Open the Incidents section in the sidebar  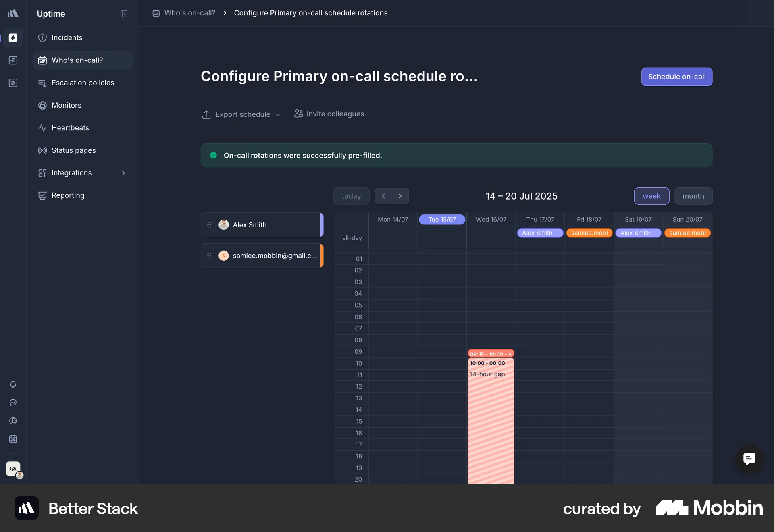[67, 37]
